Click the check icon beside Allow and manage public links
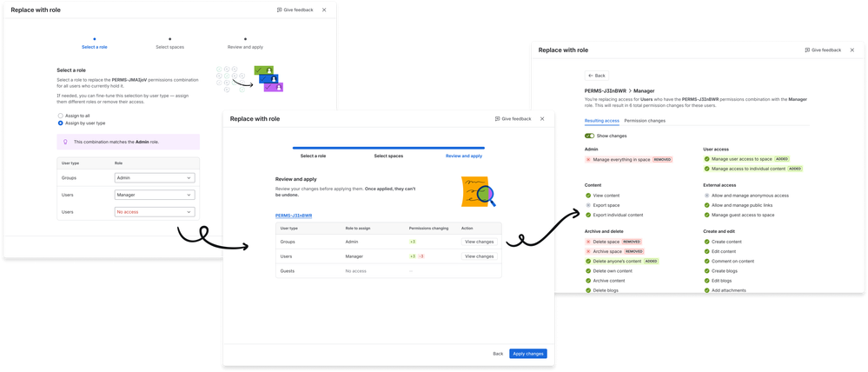This screenshot has height=372, width=868. (x=707, y=205)
